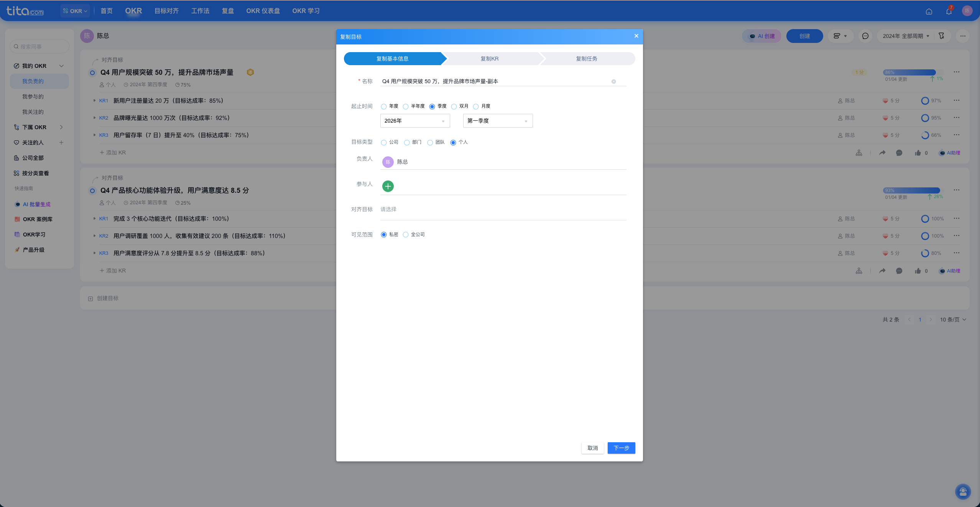Cancel the copy objective dialog
Viewport: 980px width, 507px height.
coord(593,448)
